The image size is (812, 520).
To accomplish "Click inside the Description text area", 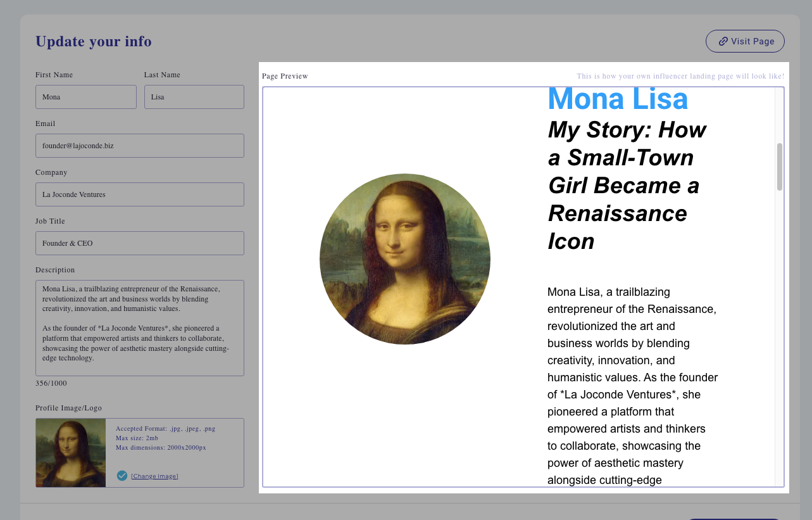I will [140, 328].
